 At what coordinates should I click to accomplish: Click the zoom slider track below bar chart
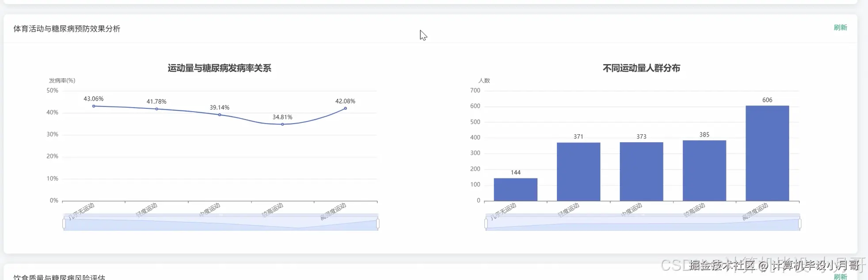point(643,222)
